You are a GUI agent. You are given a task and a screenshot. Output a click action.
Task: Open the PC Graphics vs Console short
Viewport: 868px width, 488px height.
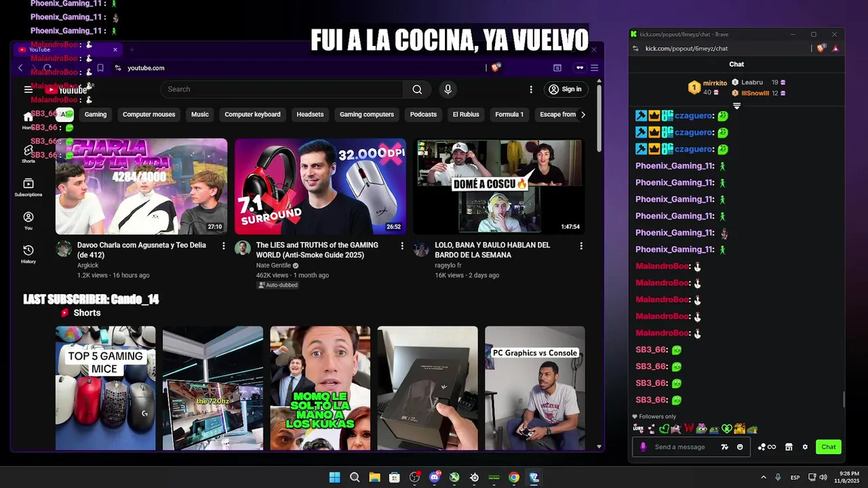tap(535, 388)
